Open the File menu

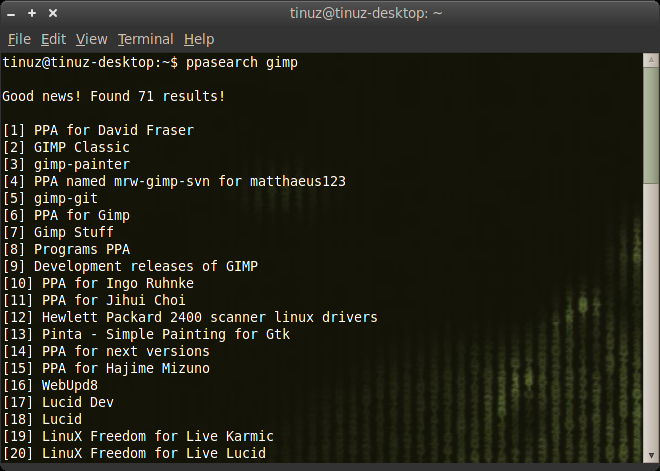[19, 40]
